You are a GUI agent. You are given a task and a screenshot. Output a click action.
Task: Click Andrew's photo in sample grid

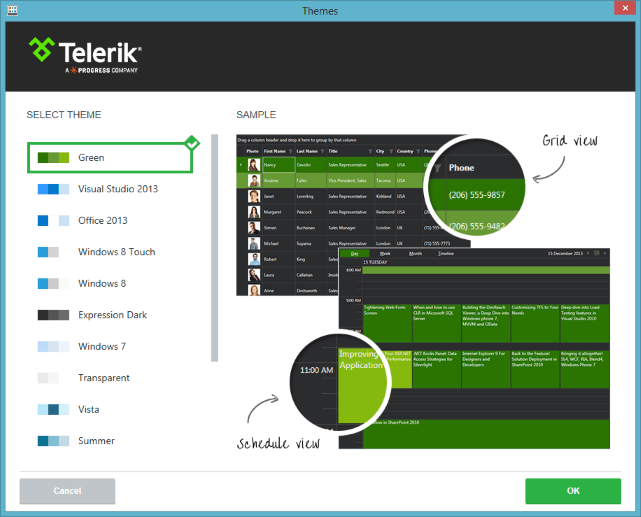pos(254,180)
